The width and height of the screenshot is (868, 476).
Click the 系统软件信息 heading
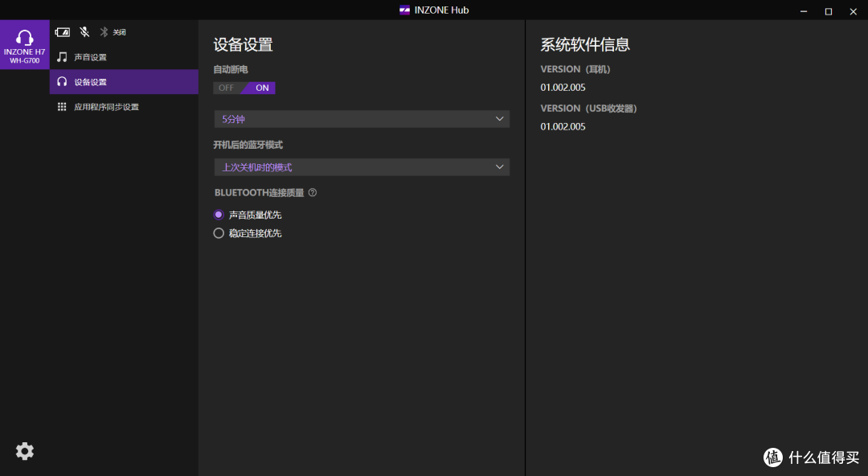coord(585,45)
